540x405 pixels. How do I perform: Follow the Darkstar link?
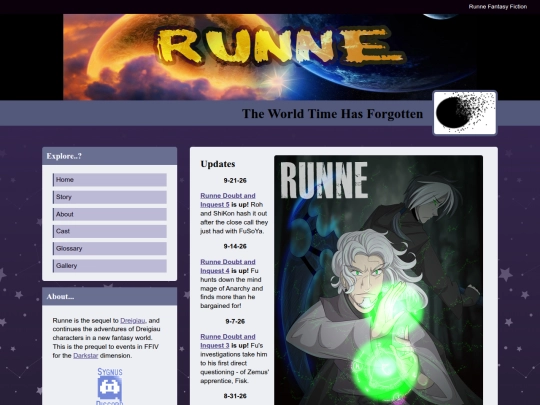pyautogui.click(x=85, y=356)
